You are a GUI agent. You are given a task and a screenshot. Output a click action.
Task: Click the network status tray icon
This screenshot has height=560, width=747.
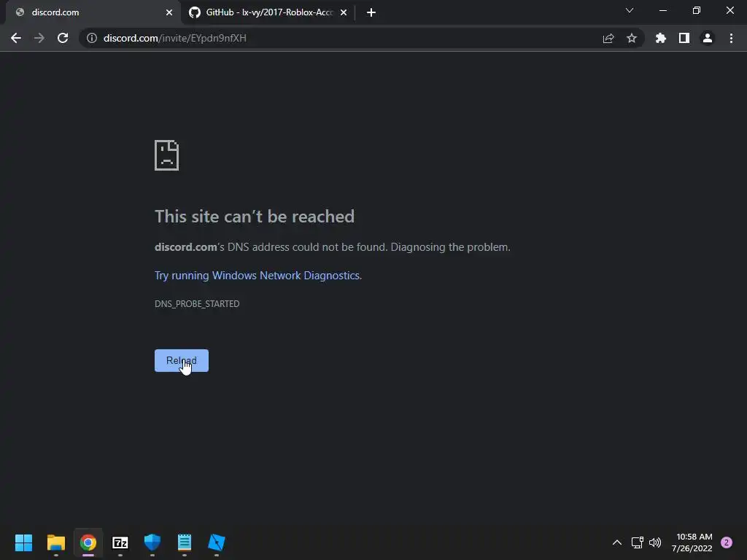[x=638, y=542]
